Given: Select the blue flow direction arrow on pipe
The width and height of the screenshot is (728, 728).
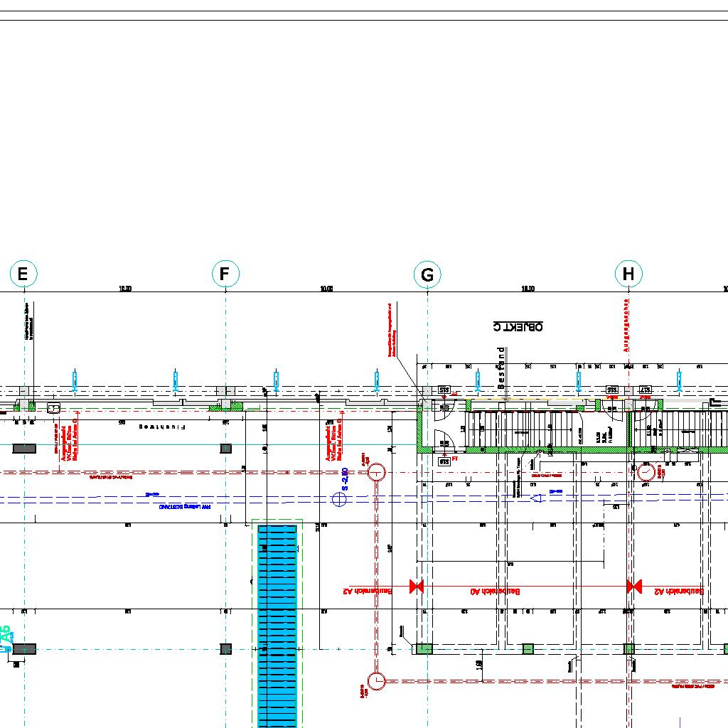Looking at the screenshot, I should [539, 498].
